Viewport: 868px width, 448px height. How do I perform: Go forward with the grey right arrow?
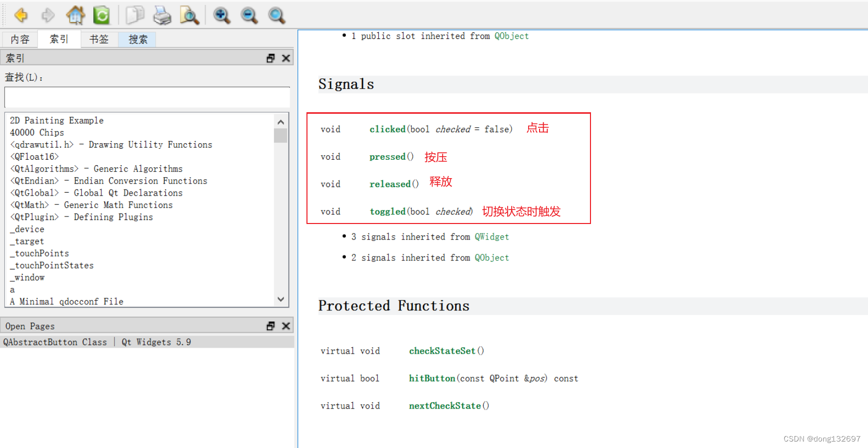(x=48, y=15)
